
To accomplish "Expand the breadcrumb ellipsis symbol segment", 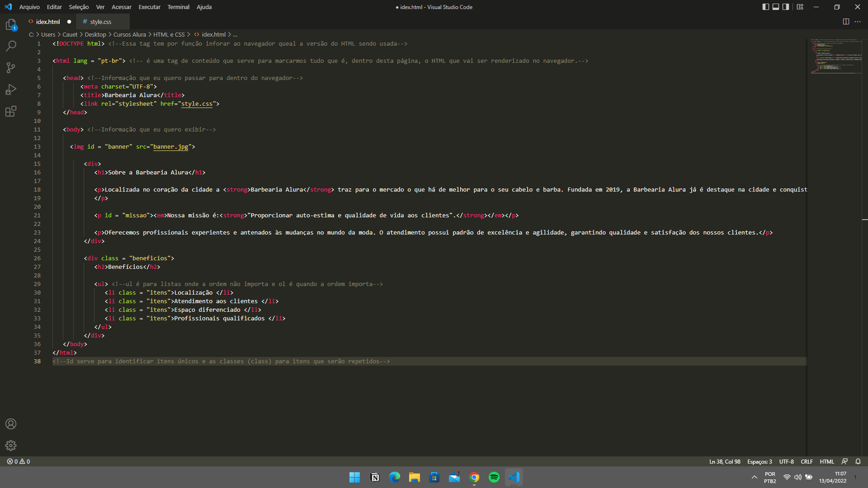I will coord(235,34).
